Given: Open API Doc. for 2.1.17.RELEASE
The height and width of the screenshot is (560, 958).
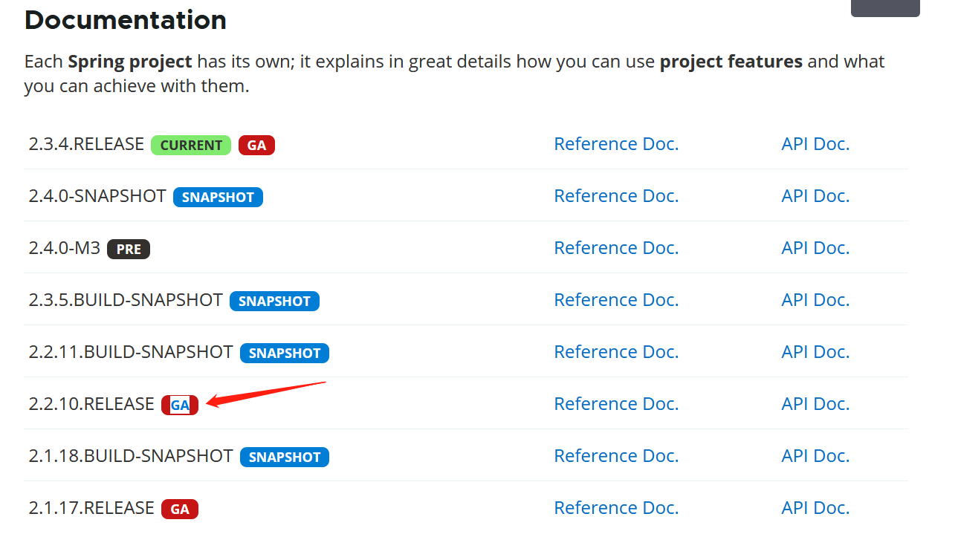Looking at the screenshot, I should pos(815,508).
